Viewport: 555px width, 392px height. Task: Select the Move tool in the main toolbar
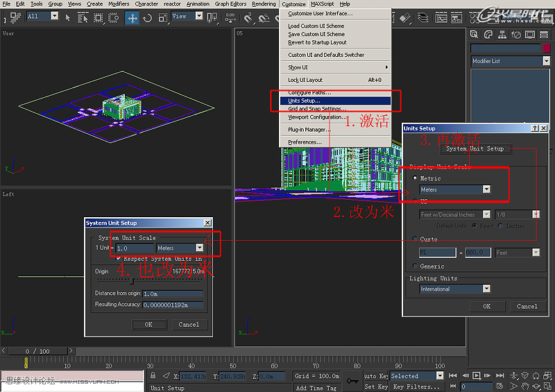[x=133, y=17]
